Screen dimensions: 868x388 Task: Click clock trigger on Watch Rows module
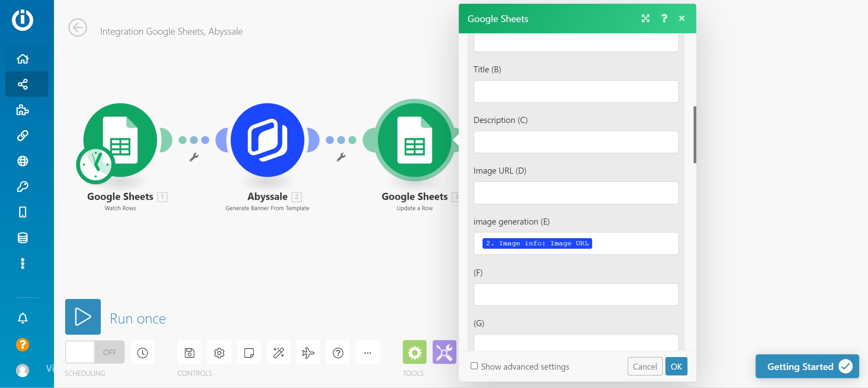(x=95, y=165)
